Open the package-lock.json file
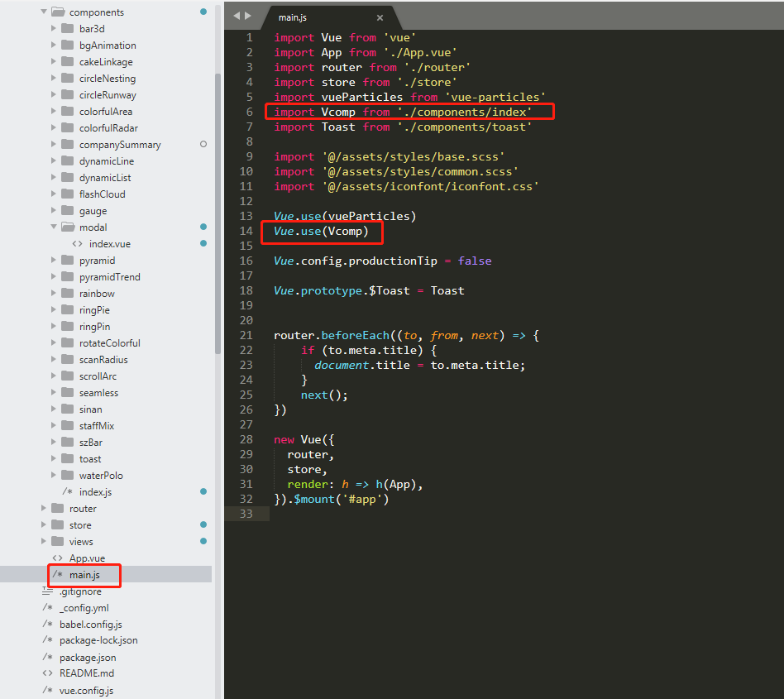784x699 pixels. click(x=98, y=640)
